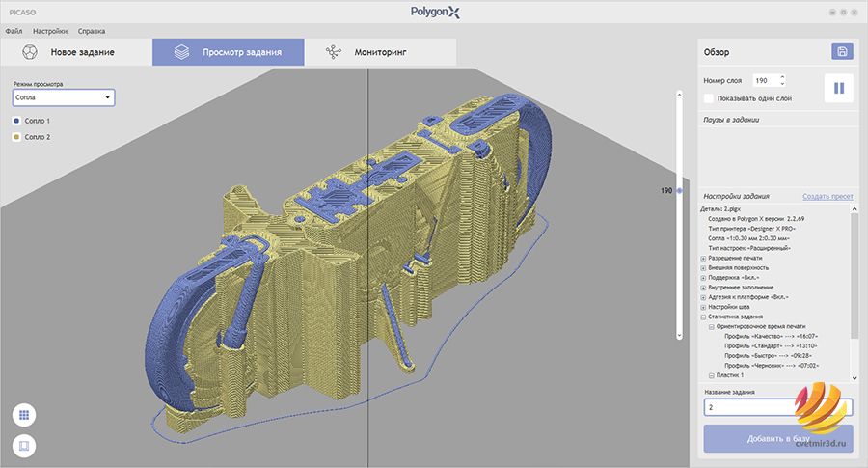The width and height of the screenshot is (868, 468).
Task: Go to the Мониторинг tab
Action: click(380, 52)
